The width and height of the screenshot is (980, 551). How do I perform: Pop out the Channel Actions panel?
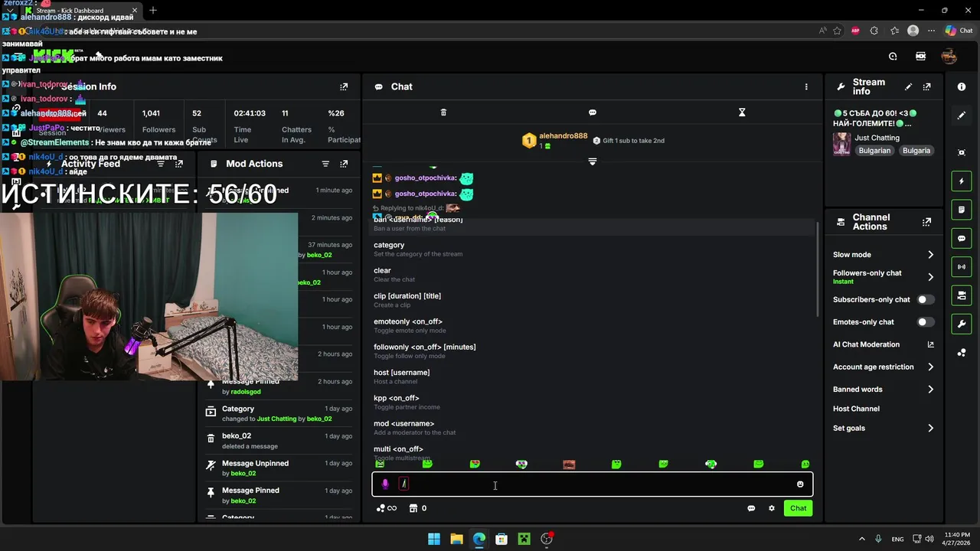coord(927,222)
